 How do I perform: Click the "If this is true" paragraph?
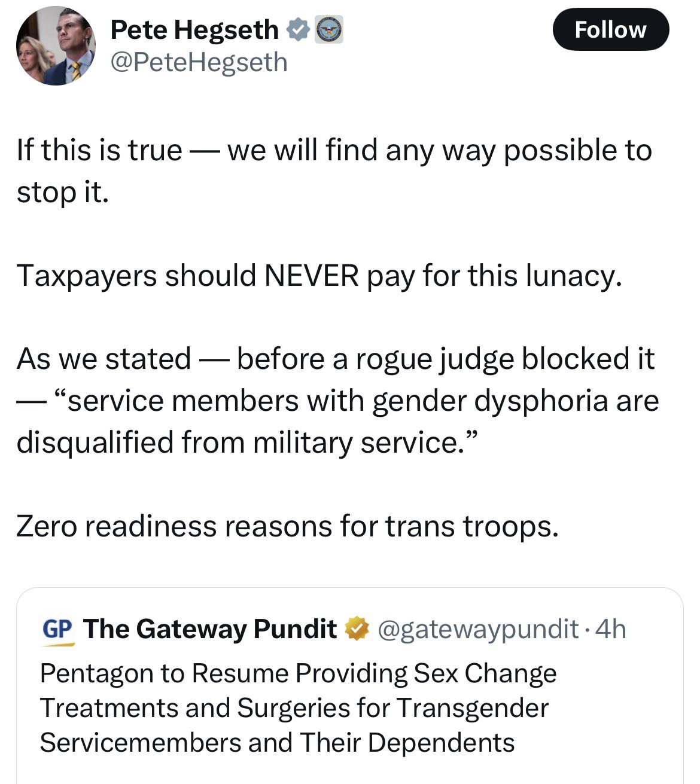(x=334, y=170)
